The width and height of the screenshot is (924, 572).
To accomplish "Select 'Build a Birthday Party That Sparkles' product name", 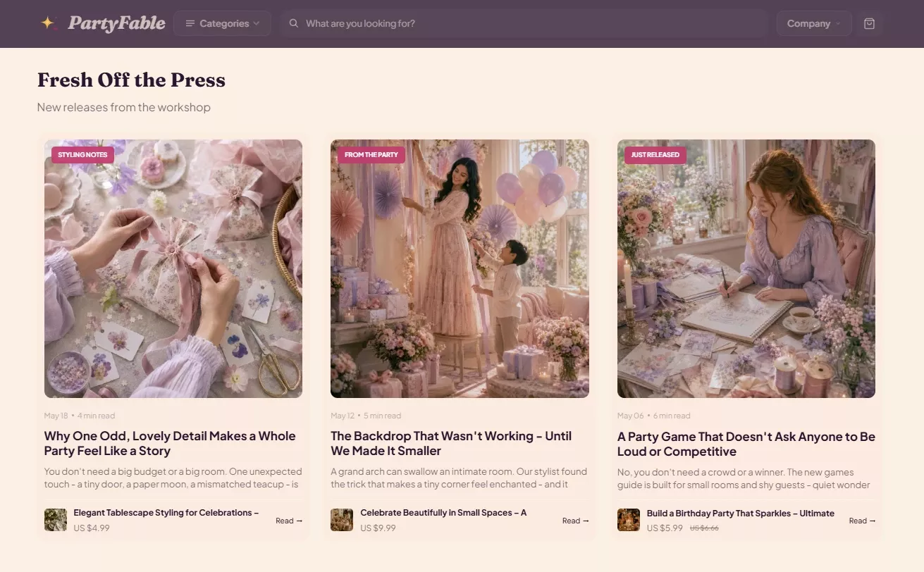I will click(x=741, y=514).
